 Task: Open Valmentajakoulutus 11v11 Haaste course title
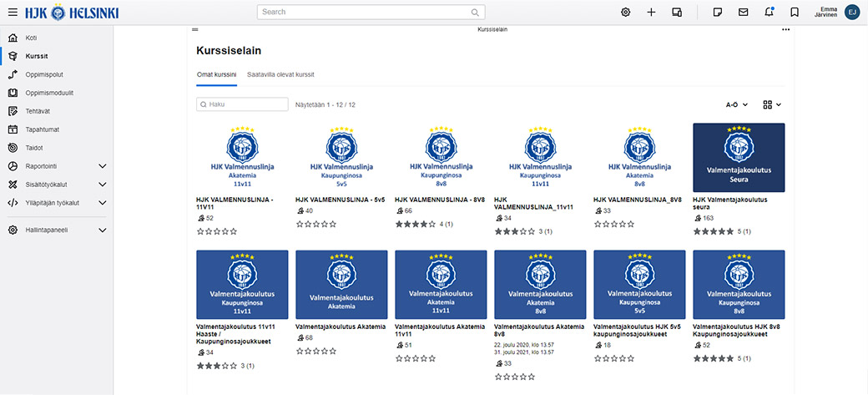237,334
